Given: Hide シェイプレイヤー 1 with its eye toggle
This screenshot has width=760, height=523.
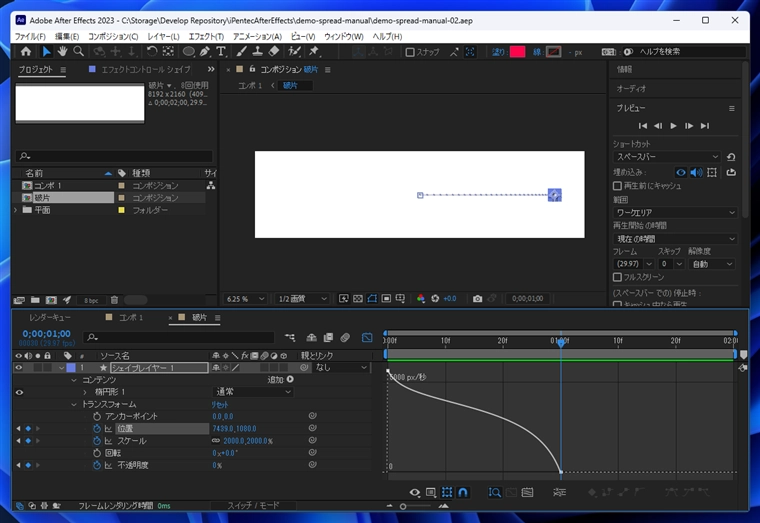Looking at the screenshot, I should (x=18, y=368).
